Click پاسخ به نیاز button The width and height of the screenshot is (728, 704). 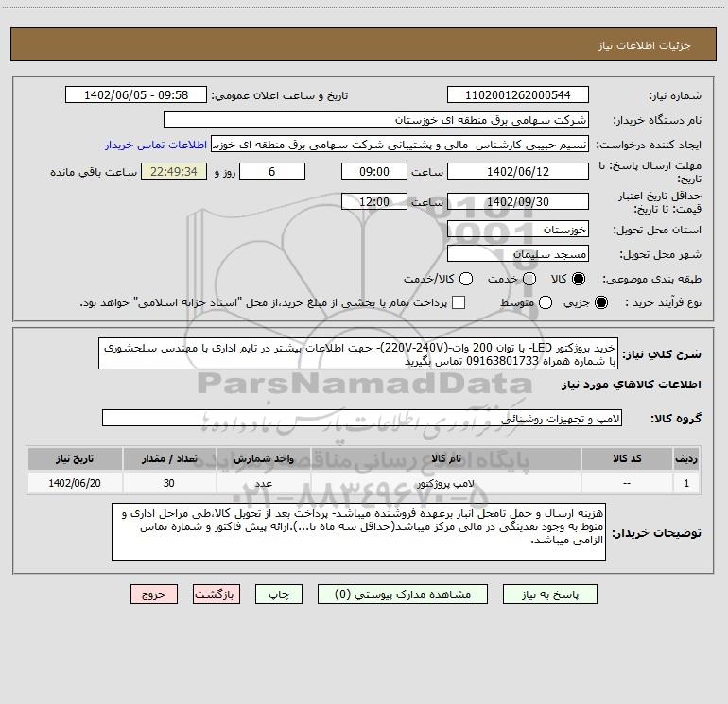click(x=549, y=594)
